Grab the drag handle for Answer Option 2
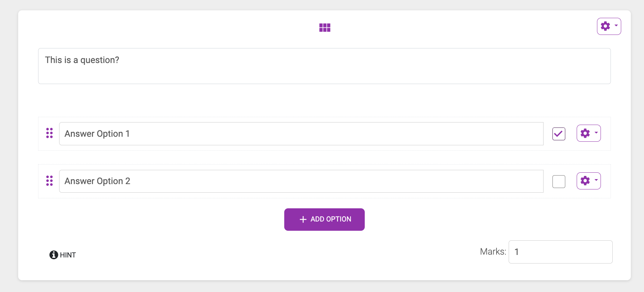Viewport: 644px width, 292px height. [x=50, y=181]
